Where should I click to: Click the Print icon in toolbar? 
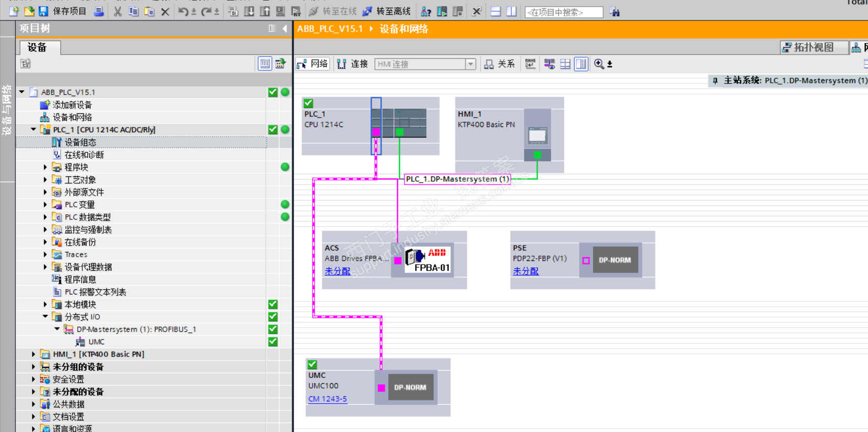[99, 11]
